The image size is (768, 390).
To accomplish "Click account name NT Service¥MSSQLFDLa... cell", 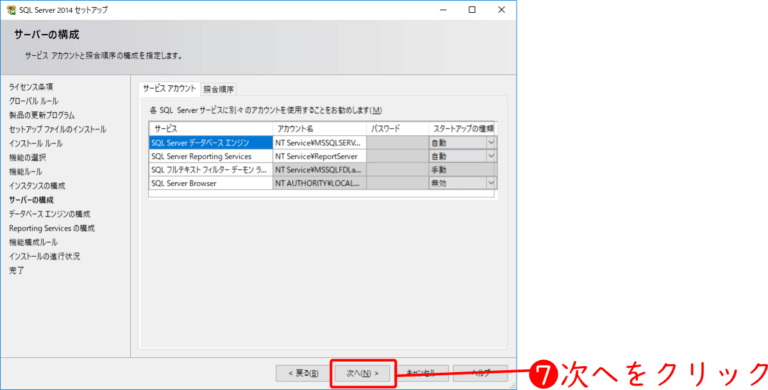I will point(319,170).
